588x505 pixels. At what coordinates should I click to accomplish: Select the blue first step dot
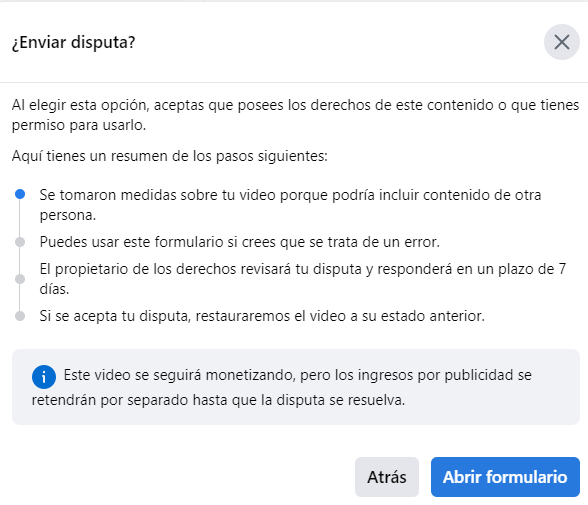click(x=20, y=194)
